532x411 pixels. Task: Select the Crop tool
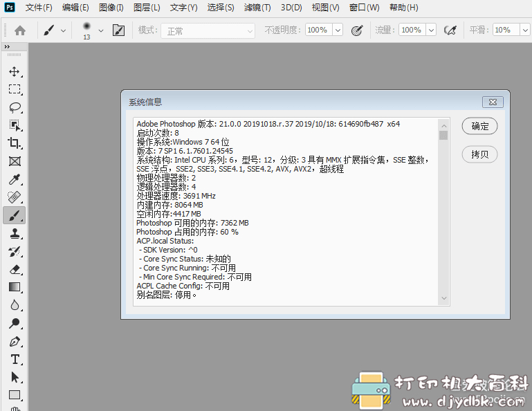click(15, 143)
